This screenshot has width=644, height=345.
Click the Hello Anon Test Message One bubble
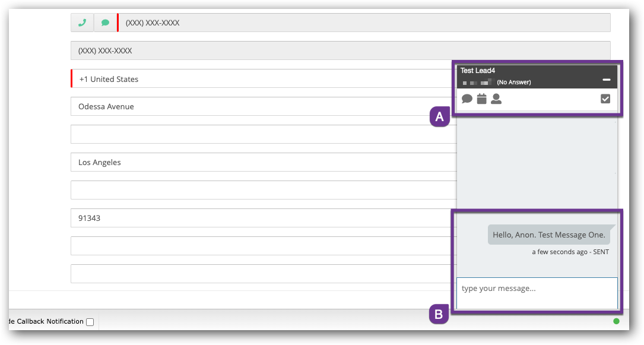pyautogui.click(x=548, y=235)
